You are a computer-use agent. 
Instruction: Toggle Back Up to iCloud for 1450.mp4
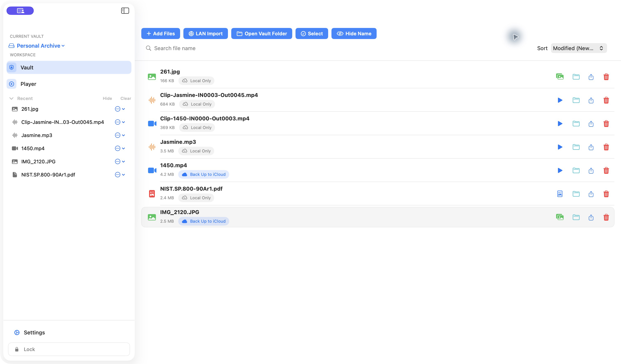click(204, 174)
